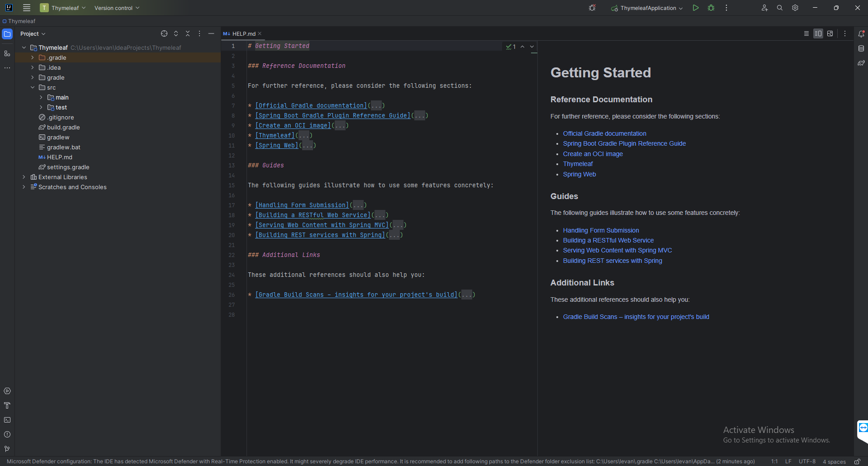Open Gradle tool window icon

[861, 63]
